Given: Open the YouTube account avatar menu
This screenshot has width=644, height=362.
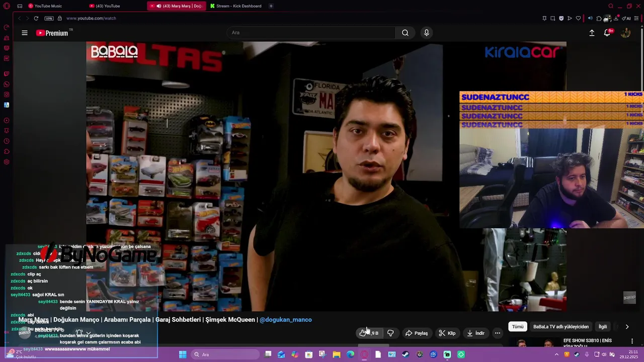Looking at the screenshot, I should (625, 33).
